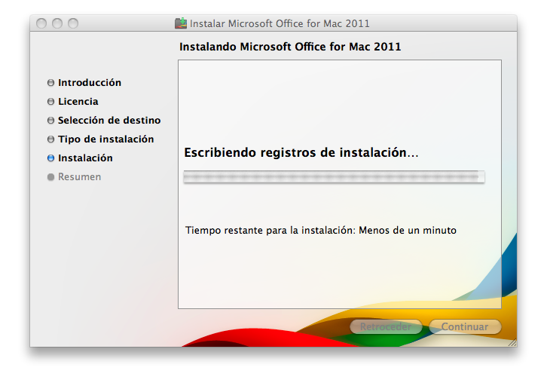Click the window resize grip corner
This screenshot has width=547, height=392.
tap(512, 342)
